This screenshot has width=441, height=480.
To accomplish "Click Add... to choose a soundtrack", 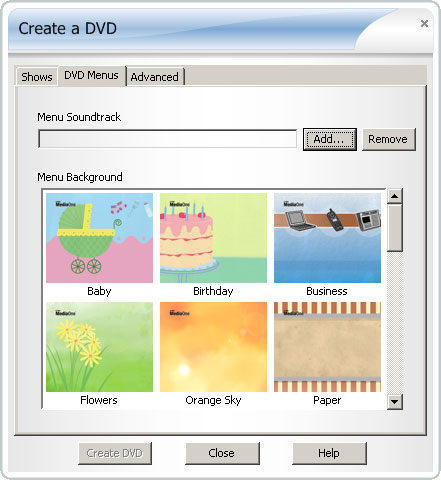I will tap(329, 139).
